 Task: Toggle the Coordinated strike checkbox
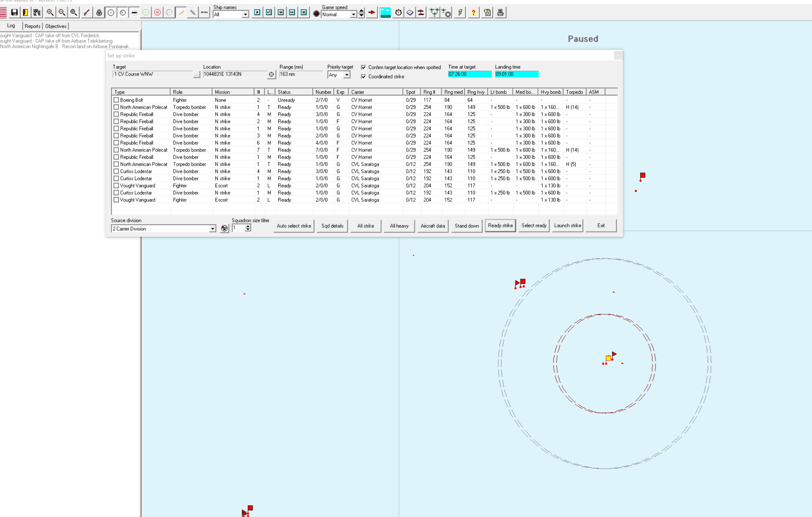[363, 77]
